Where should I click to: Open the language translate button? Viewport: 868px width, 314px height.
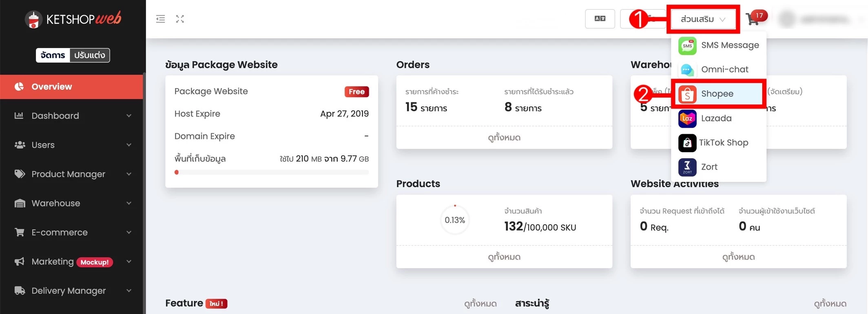tap(600, 19)
